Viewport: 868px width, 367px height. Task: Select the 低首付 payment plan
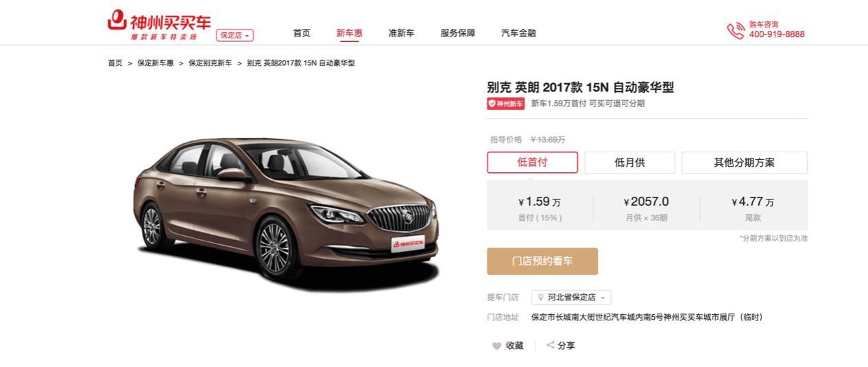[x=533, y=163]
